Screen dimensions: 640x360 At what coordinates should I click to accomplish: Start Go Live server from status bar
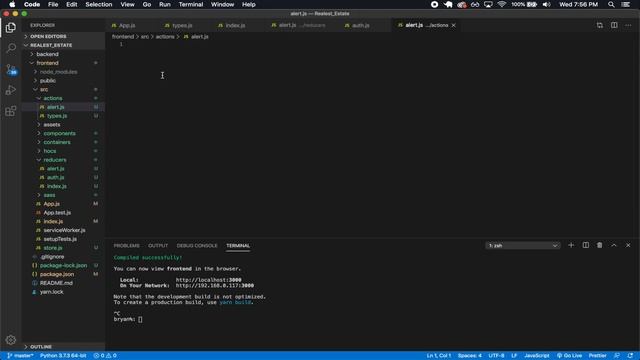569,356
